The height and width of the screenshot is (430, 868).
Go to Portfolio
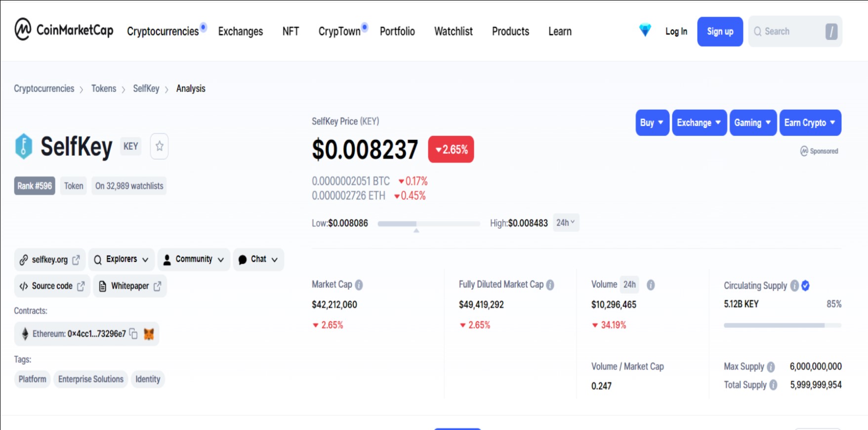(x=397, y=31)
